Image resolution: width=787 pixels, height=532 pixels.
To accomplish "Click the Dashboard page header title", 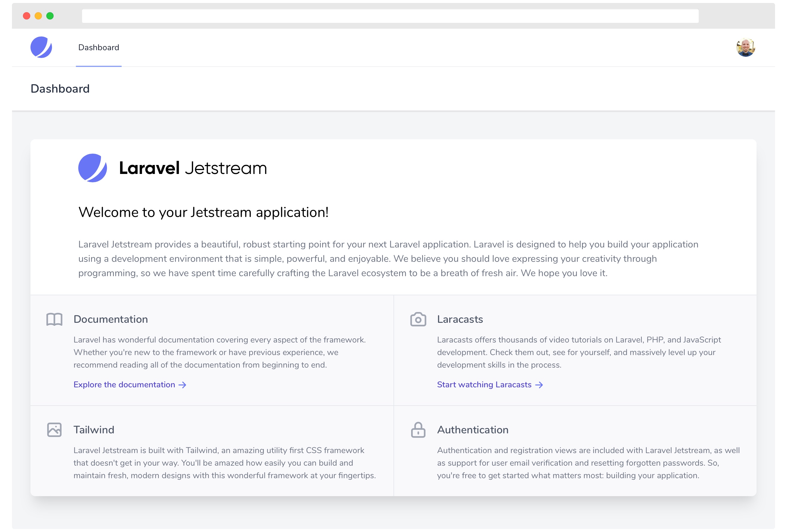I will tap(60, 89).
